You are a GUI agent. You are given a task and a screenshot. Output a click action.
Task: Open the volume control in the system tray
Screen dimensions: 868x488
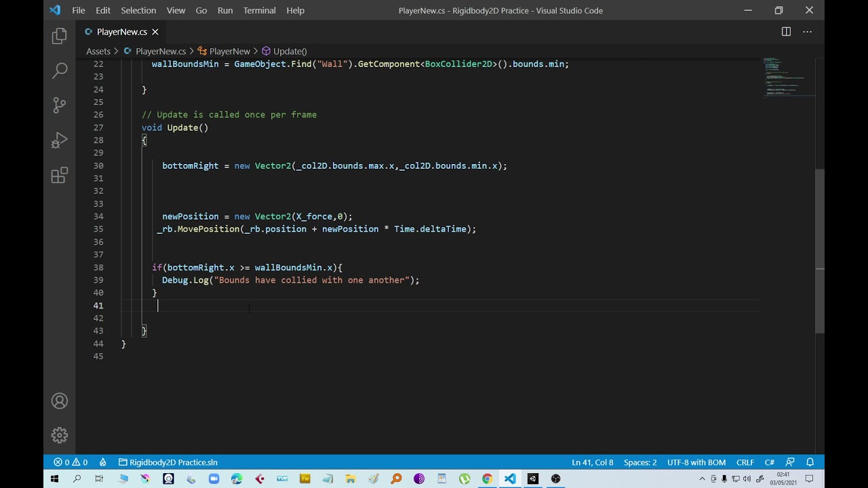747,479
